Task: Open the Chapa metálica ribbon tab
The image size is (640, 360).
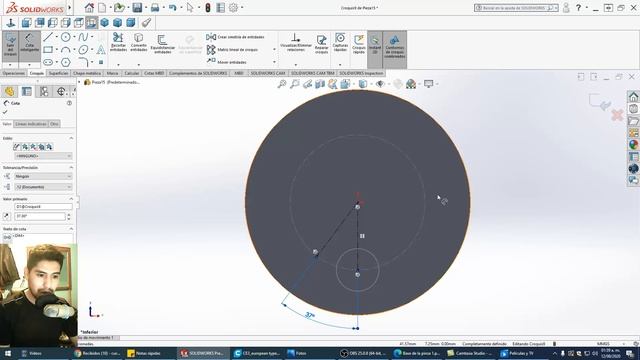Action: [87, 73]
